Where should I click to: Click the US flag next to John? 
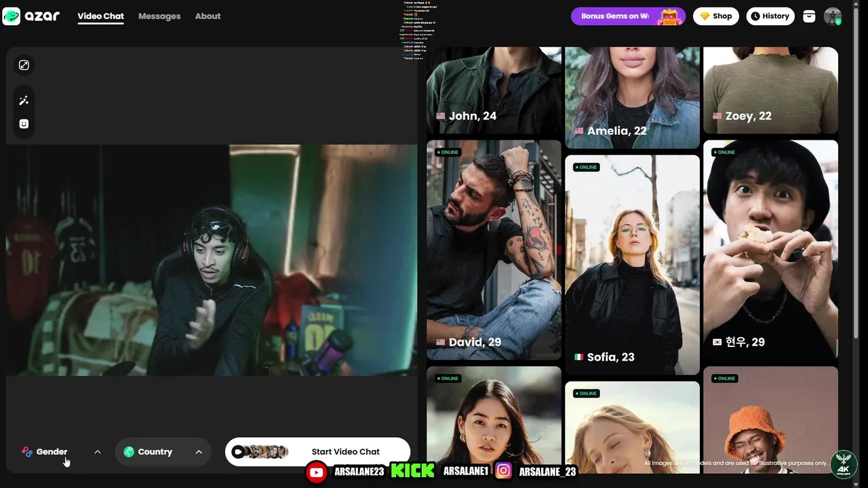(x=441, y=116)
